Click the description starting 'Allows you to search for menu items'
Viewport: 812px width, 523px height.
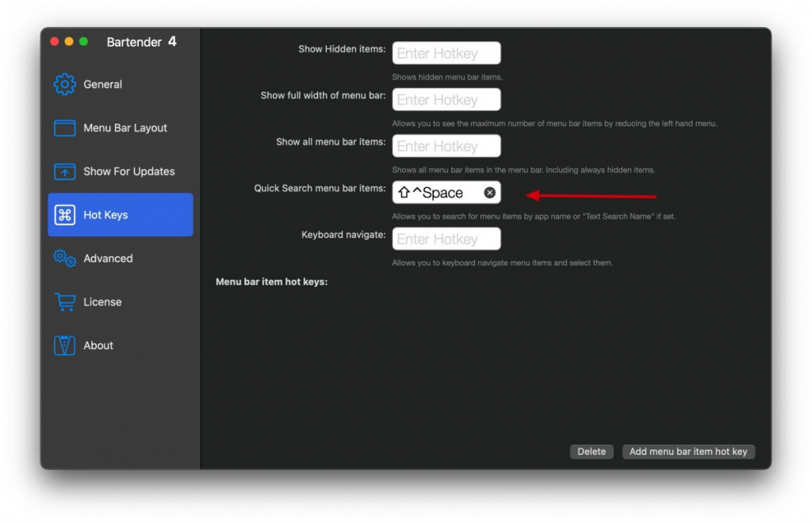[x=534, y=216]
